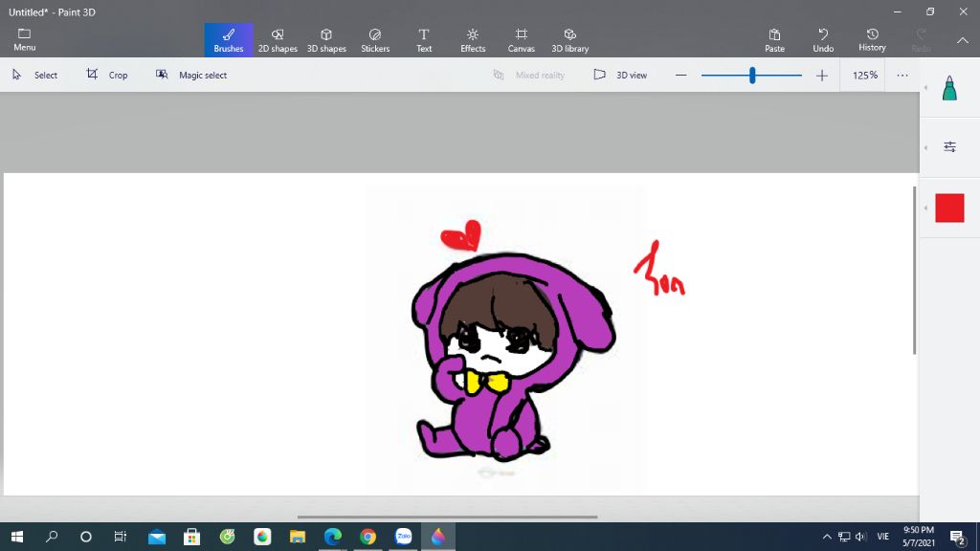Toggle 3D view
This screenshot has height=551, width=980.
point(620,75)
